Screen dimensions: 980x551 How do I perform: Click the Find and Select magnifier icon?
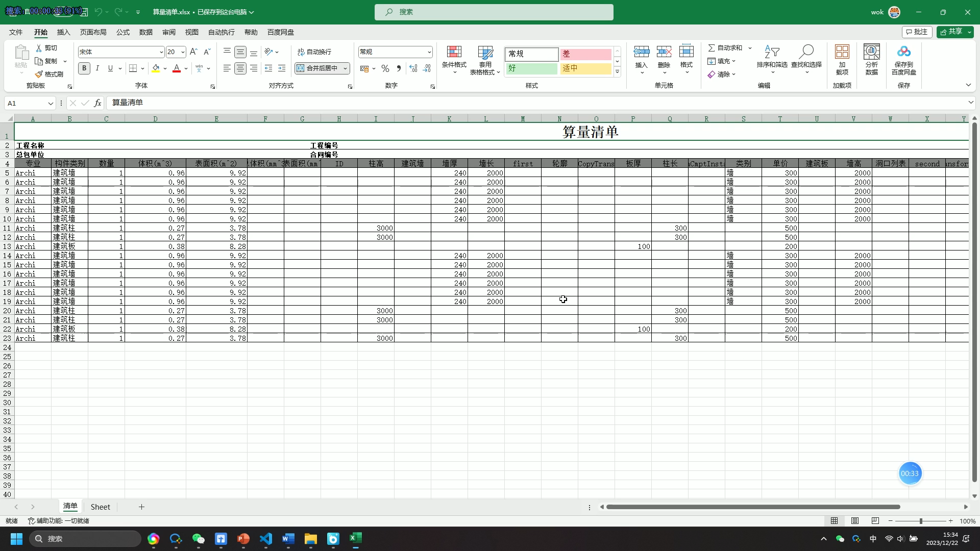tap(806, 52)
